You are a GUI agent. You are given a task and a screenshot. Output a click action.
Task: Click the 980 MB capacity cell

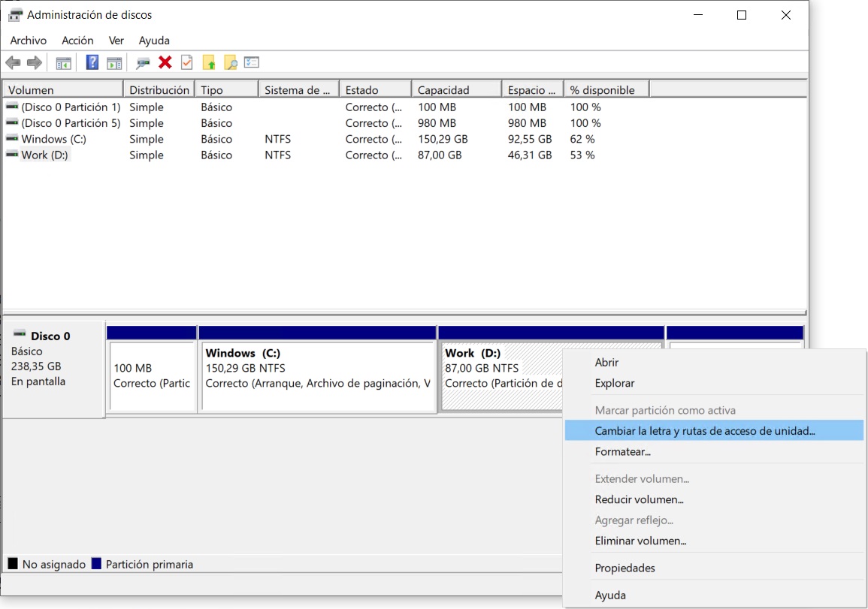coord(437,123)
